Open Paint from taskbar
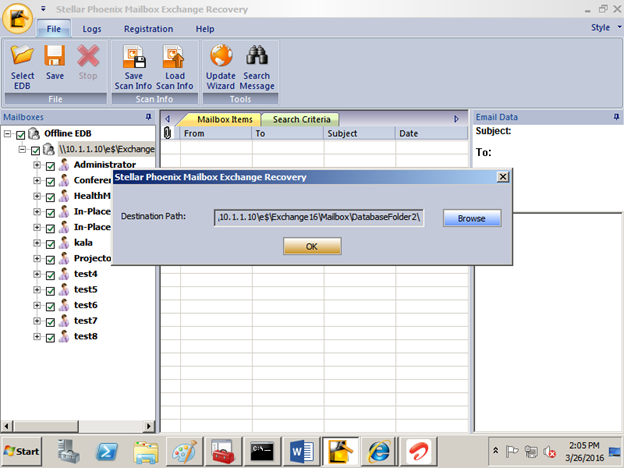624x468 pixels. pos(184,452)
